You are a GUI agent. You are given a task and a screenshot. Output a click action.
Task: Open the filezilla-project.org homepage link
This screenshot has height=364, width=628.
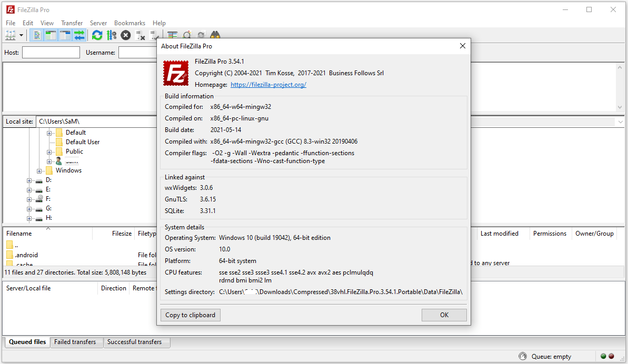click(x=268, y=84)
